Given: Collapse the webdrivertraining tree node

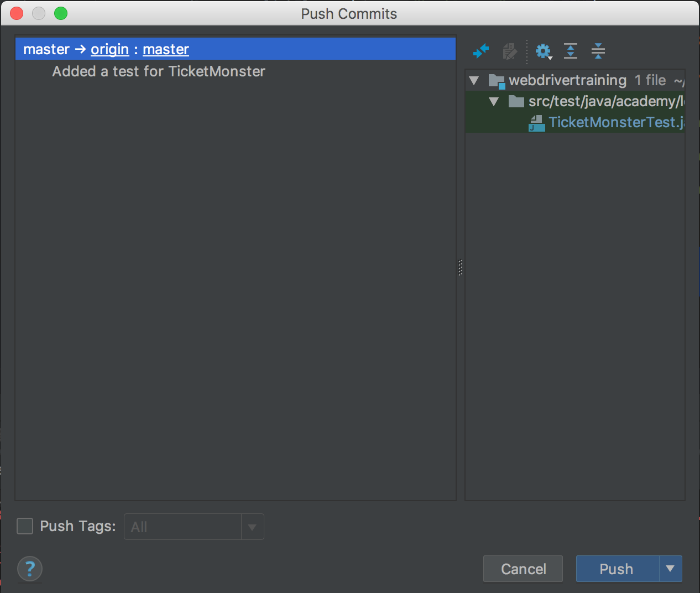Looking at the screenshot, I should pyautogui.click(x=474, y=81).
